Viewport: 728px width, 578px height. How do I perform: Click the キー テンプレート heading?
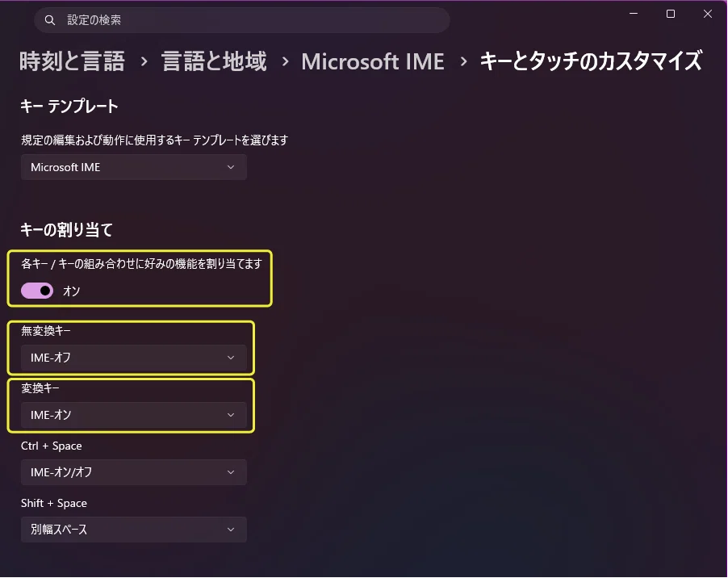tap(69, 107)
